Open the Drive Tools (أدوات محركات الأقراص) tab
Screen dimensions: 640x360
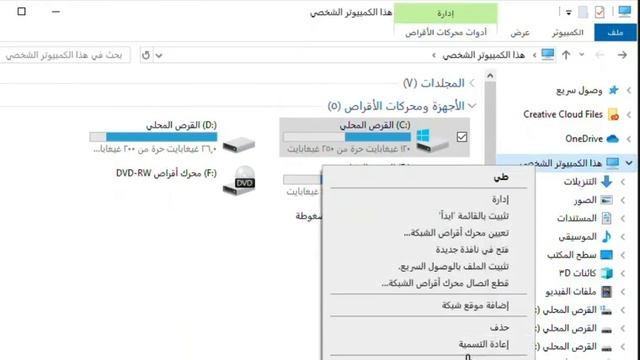point(446,33)
